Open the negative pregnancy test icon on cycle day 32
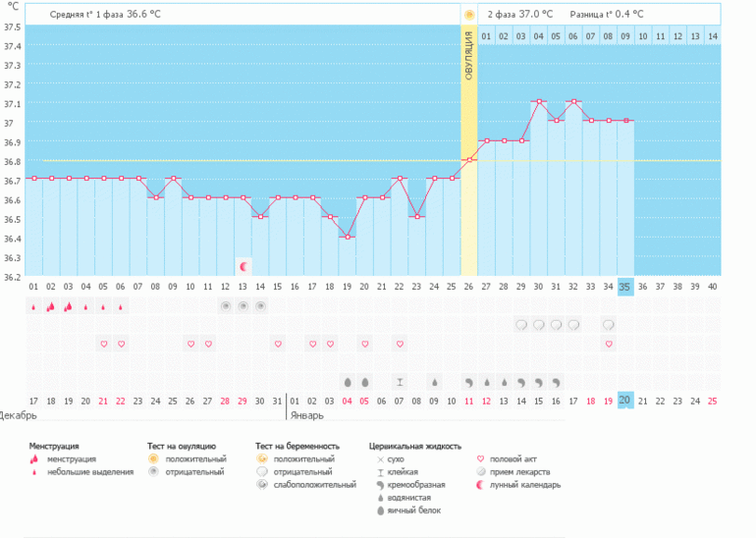This screenshot has width=756, height=538. tap(573, 325)
